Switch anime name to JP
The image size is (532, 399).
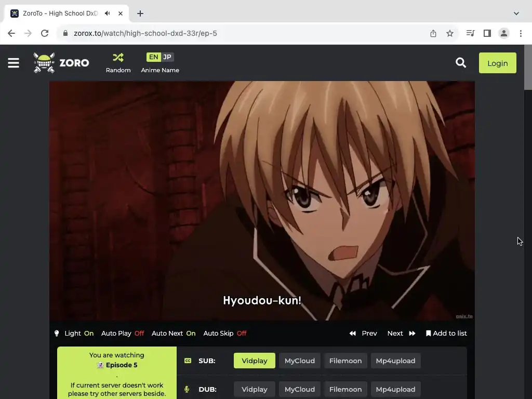click(167, 57)
